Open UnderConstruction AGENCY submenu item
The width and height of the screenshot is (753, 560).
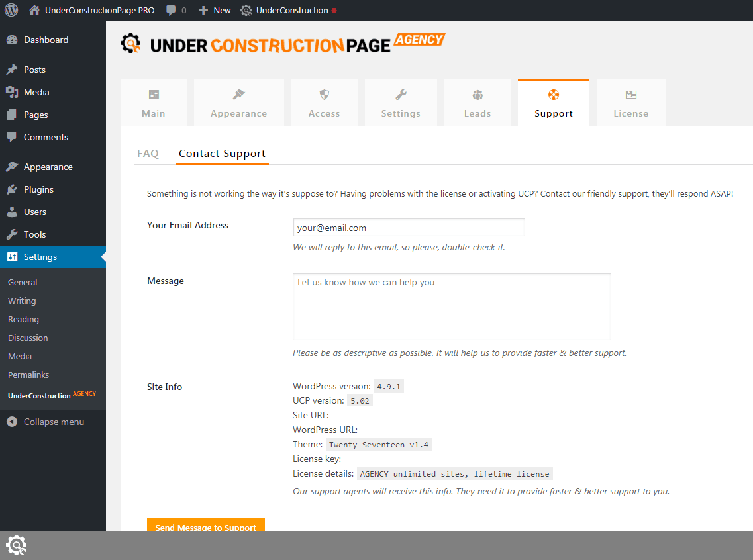52,395
